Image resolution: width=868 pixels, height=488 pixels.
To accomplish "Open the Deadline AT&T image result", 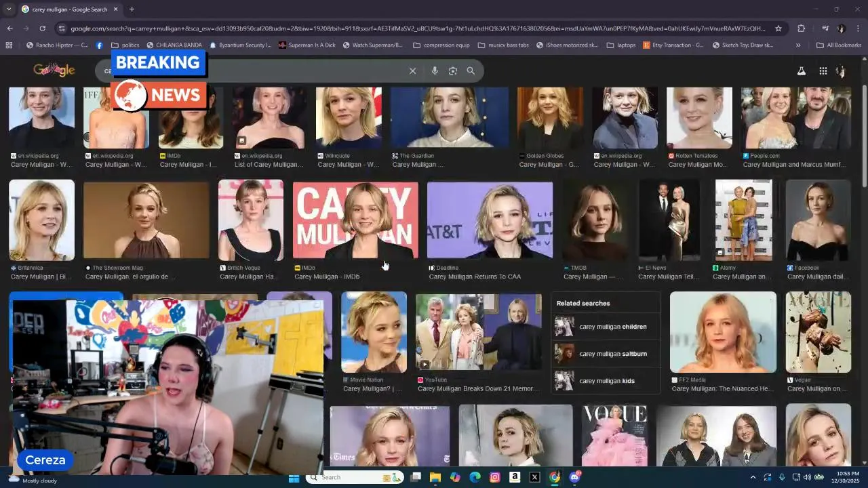I will tap(490, 220).
